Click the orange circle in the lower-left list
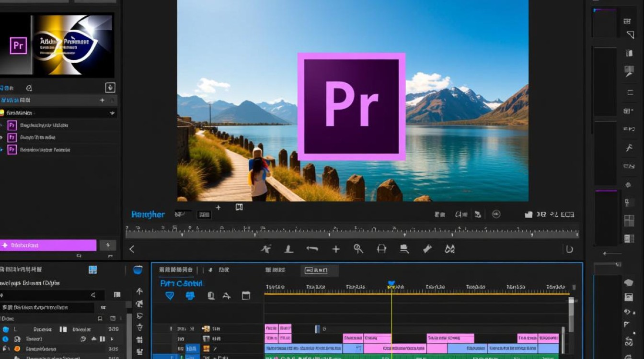Viewport: 644px width, 359px height. click(x=17, y=349)
